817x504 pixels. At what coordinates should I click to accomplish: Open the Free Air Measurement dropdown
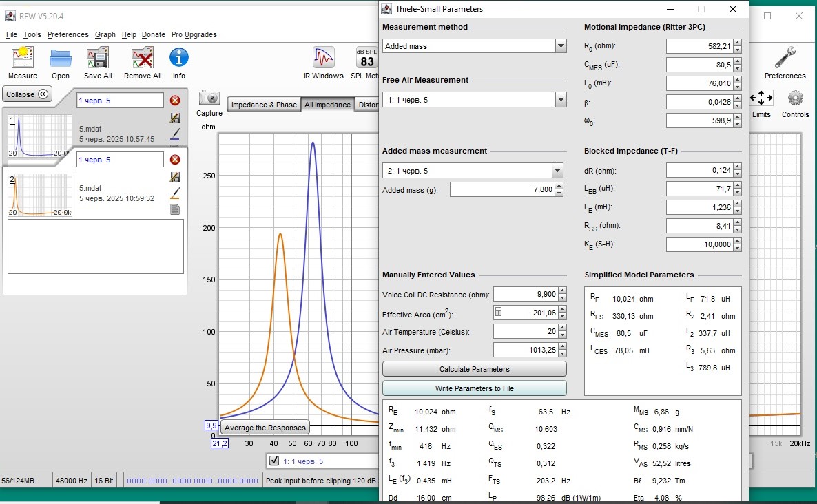[560, 100]
